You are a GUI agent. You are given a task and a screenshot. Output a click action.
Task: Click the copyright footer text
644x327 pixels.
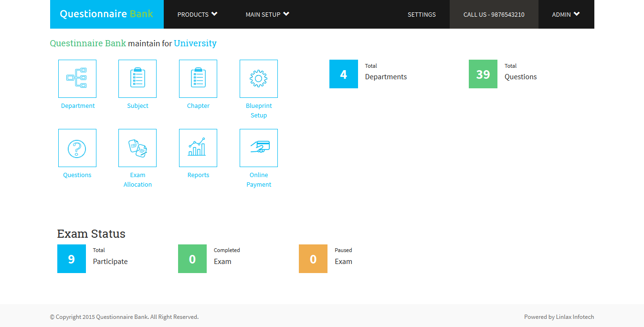point(124,317)
